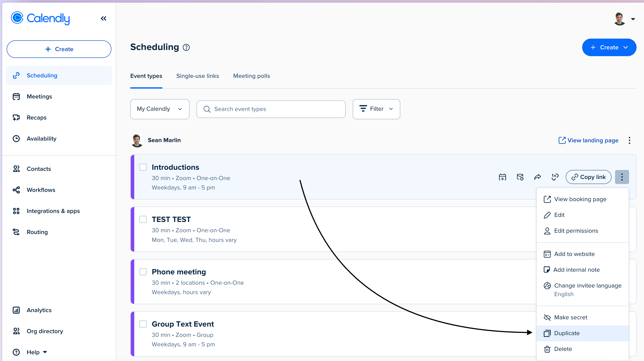Click the three-dot menu on Introductions card
644x361 pixels.
[622, 177]
